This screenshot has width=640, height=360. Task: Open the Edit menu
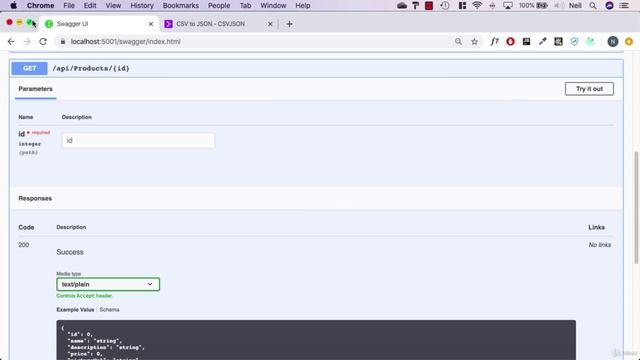tap(90, 6)
